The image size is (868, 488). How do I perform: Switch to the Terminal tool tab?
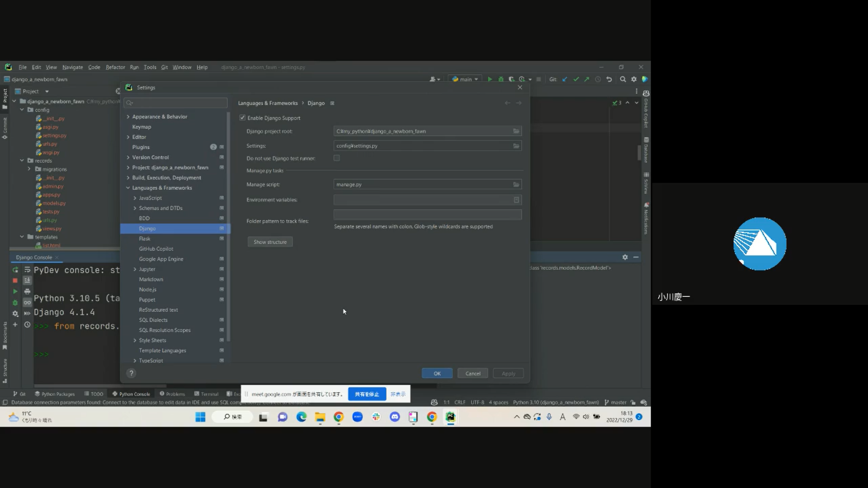[x=207, y=394]
